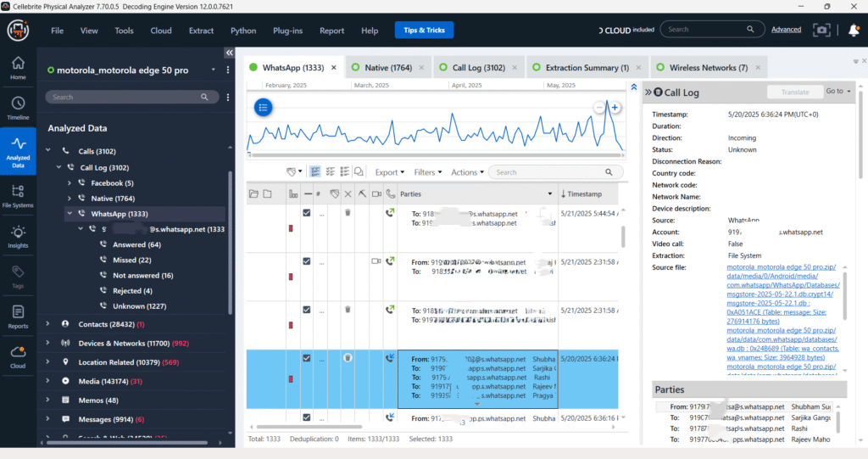Open the Filters dropdown
The image size is (868, 459).
tap(428, 172)
